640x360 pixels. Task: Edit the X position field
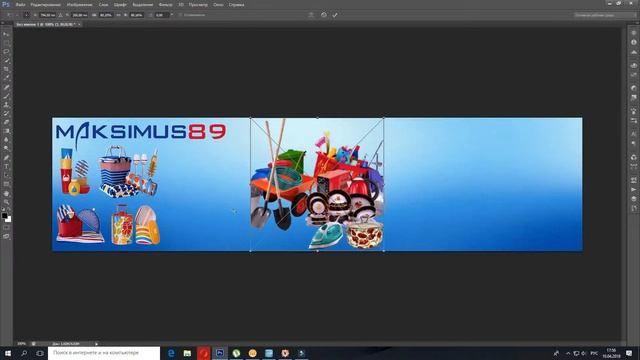[47, 15]
